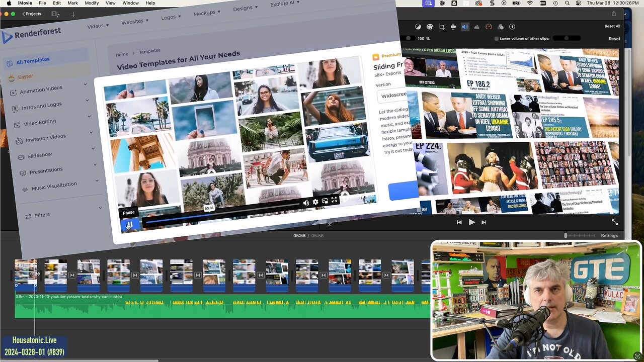Enter fullscreen on Renderforest video player
The width and height of the screenshot is (644, 362).
(x=334, y=200)
